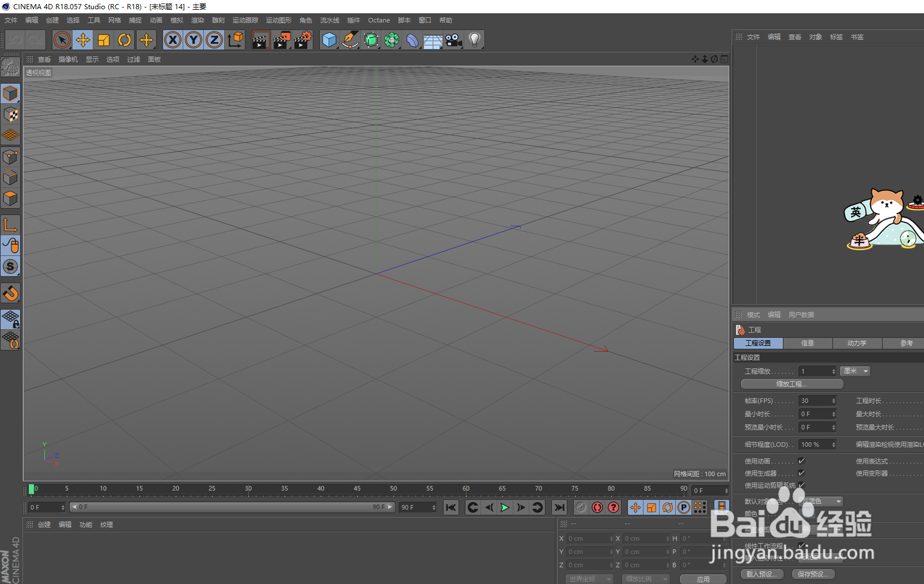The height and width of the screenshot is (584, 924).
Task: Toggle the Y axis lock
Action: click(x=194, y=40)
